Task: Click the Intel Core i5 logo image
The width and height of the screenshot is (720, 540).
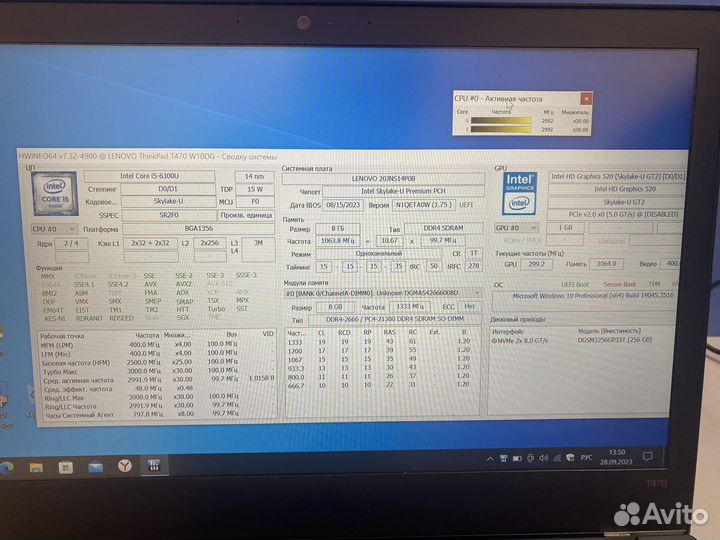Action: pyautogui.click(x=55, y=193)
